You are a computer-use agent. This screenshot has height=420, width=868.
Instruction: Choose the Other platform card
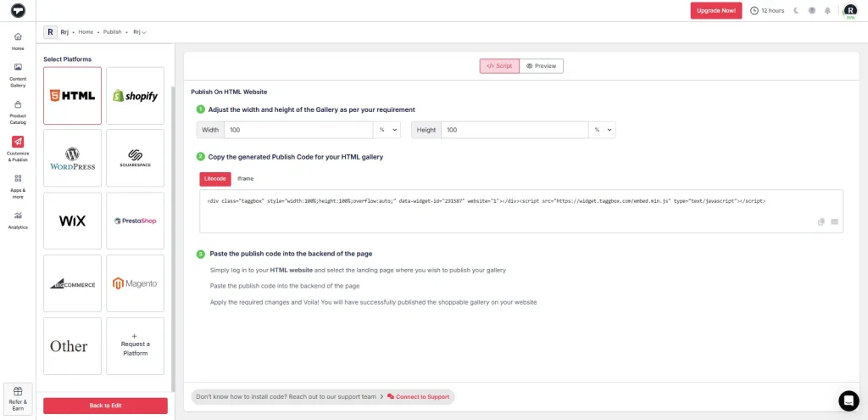tap(73, 346)
